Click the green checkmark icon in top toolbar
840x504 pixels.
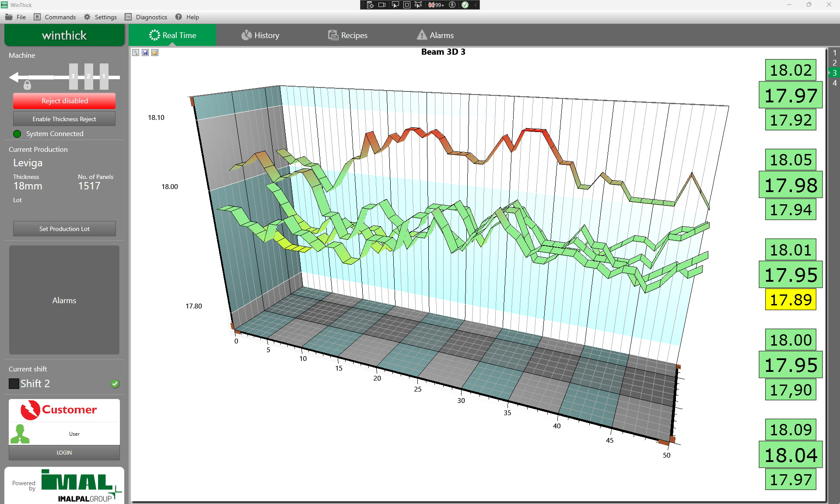click(465, 5)
